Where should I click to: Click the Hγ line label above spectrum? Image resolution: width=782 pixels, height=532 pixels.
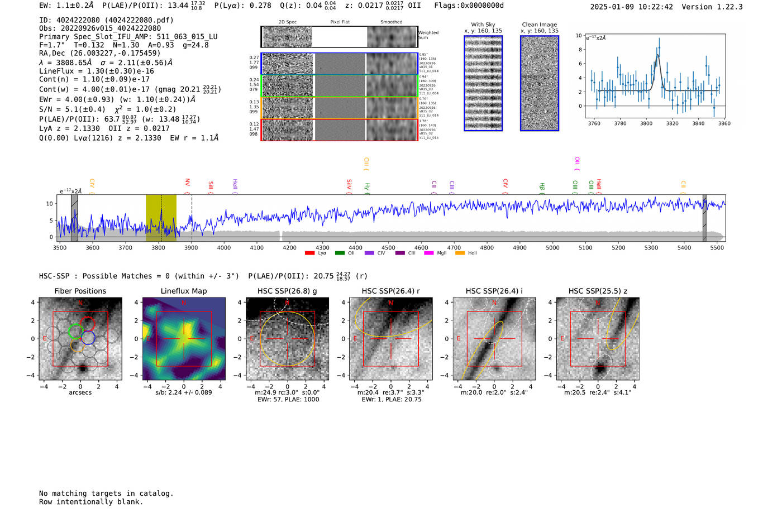tap(367, 186)
